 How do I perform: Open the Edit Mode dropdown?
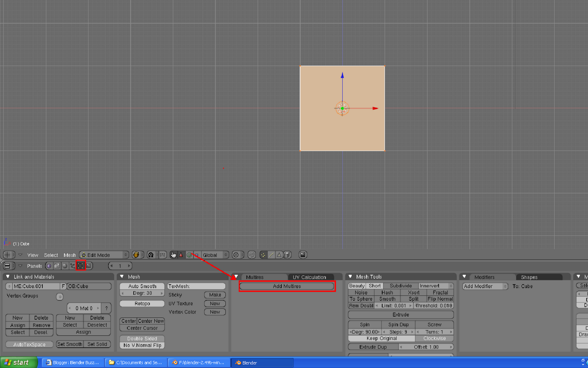103,255
